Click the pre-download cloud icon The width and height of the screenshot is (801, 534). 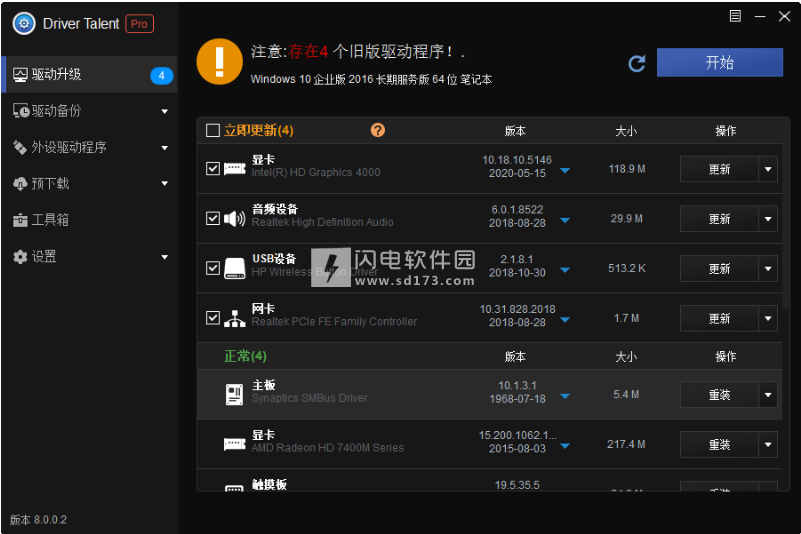(x=20, y=184)
